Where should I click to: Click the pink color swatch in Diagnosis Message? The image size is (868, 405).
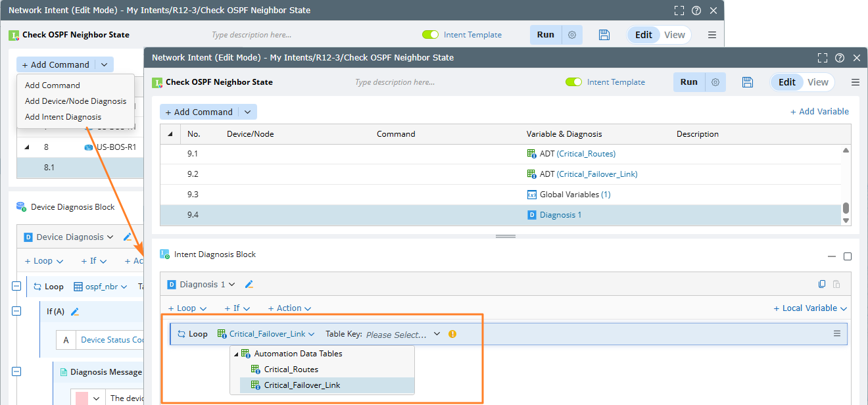[x=82, y=398]
